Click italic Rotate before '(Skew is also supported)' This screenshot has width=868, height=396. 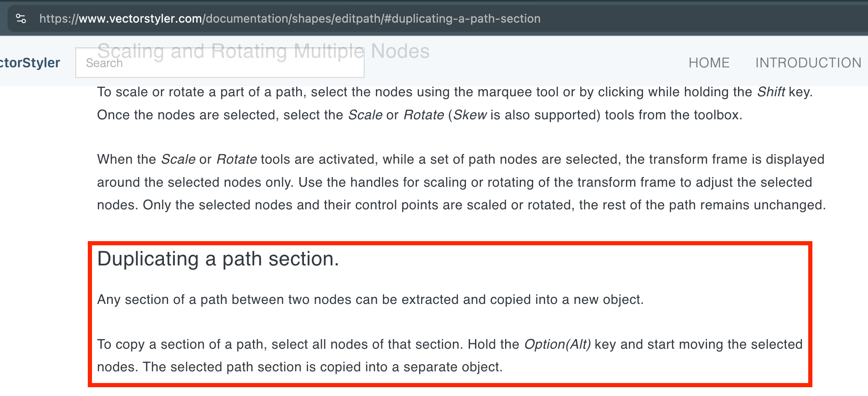424,115
